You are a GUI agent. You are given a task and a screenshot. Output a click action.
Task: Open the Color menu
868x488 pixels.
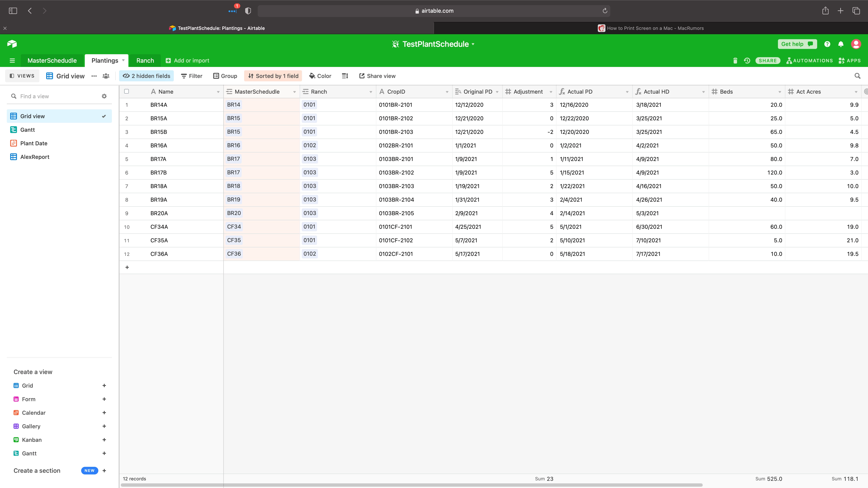click(x=320, y=76)
